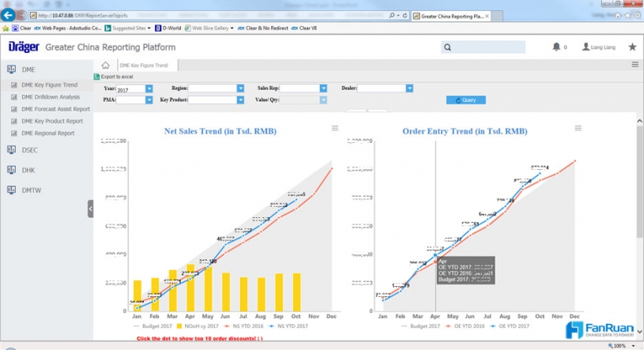Click the April data point in Order Entry chart
Image resolution: width=644 pixels, height=350 pixels.
pos(435,255)
